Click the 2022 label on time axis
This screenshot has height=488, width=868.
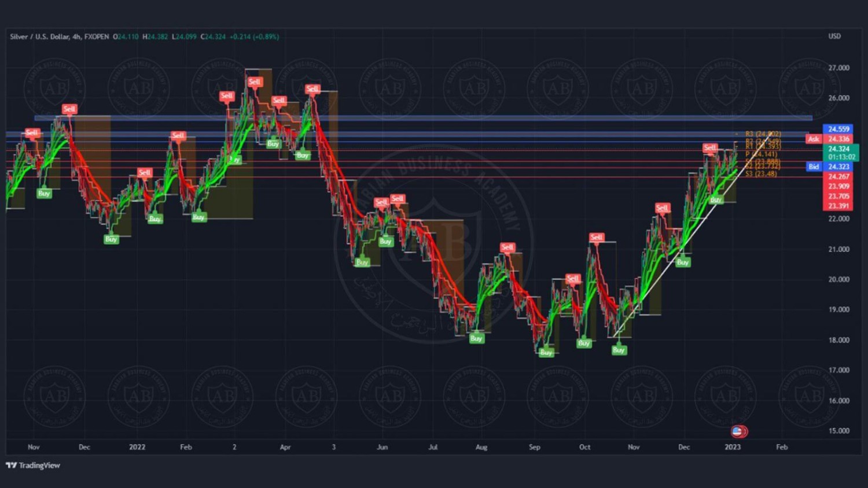pyautogui.click(x=137, y=447)
